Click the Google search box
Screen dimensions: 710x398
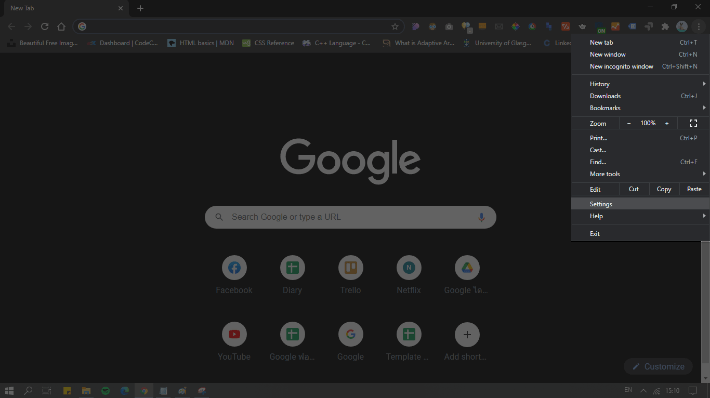tap(350, 217)
